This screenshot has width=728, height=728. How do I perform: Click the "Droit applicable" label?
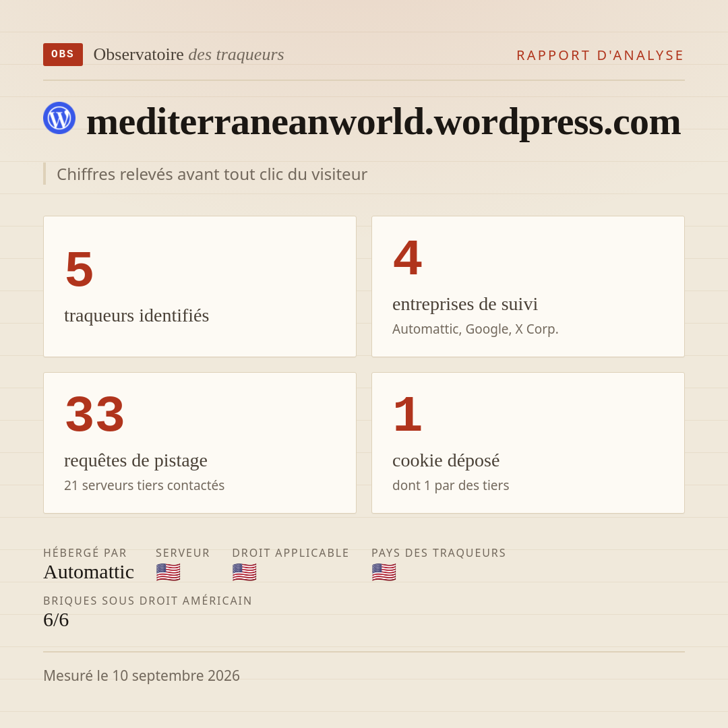pyautogui.click(x=290, y=553)
